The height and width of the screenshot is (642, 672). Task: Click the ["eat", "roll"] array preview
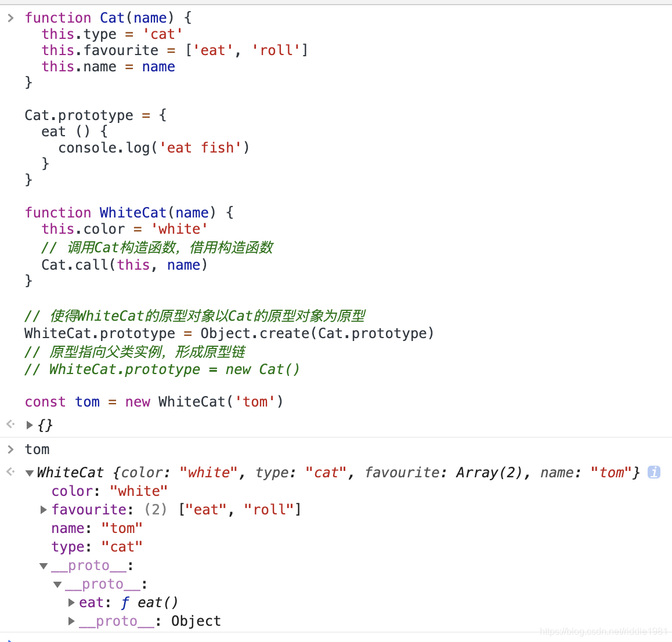240,509
